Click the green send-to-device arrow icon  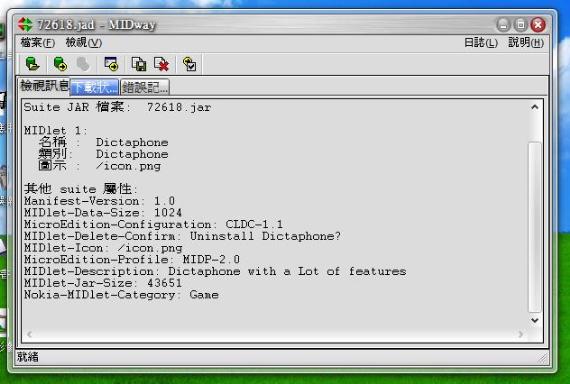pos(60,64)
